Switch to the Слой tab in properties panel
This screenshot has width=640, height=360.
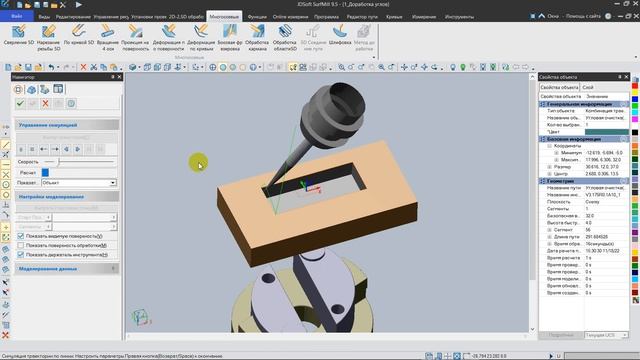coord(588,87)
